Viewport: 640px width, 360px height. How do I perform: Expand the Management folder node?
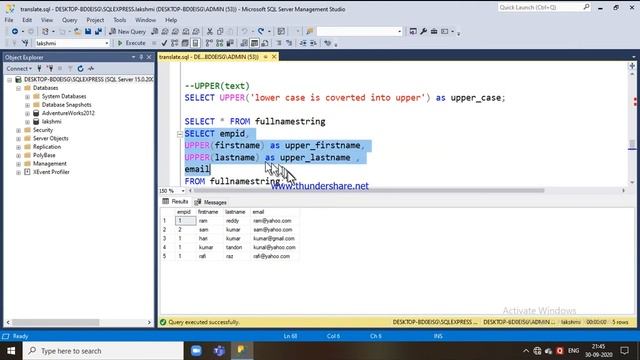tap(18, 164)
